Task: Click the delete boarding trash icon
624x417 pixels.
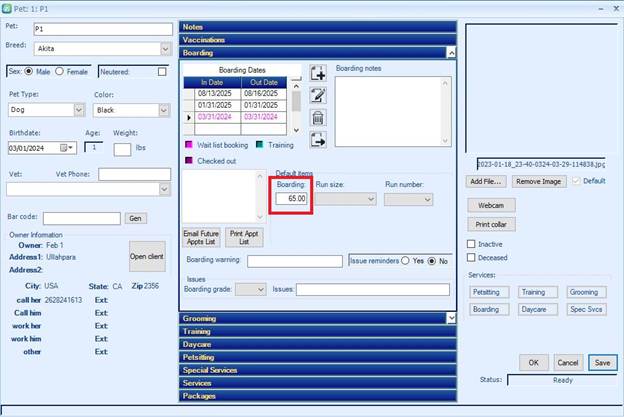Action: tap(318, 117)
